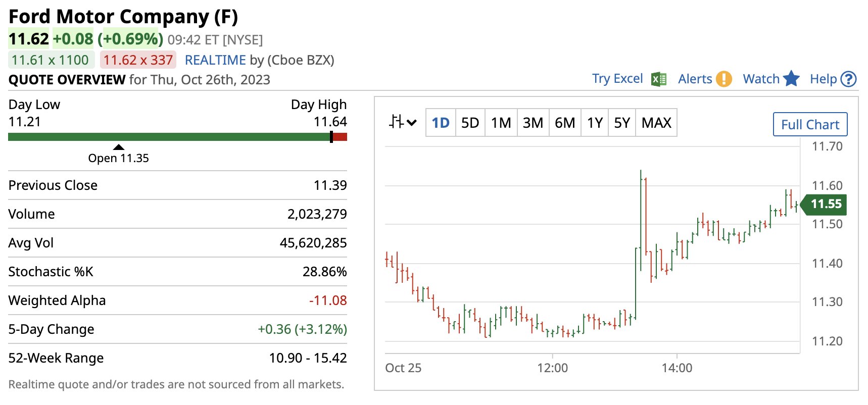The width and height of the screenshot is (868, 405).
Task: Click the ask quote 11.62 x 337
Action: tap(138, 60)
